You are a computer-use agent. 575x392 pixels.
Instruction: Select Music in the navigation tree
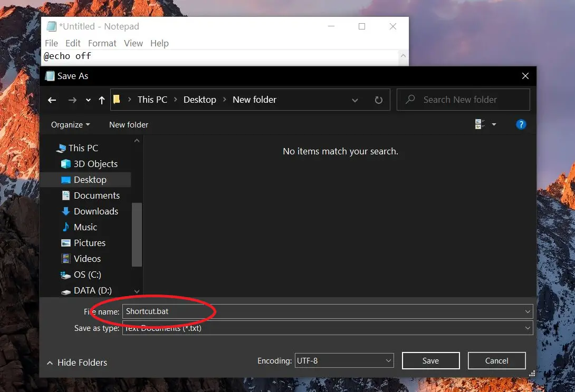tap(85, 227)
